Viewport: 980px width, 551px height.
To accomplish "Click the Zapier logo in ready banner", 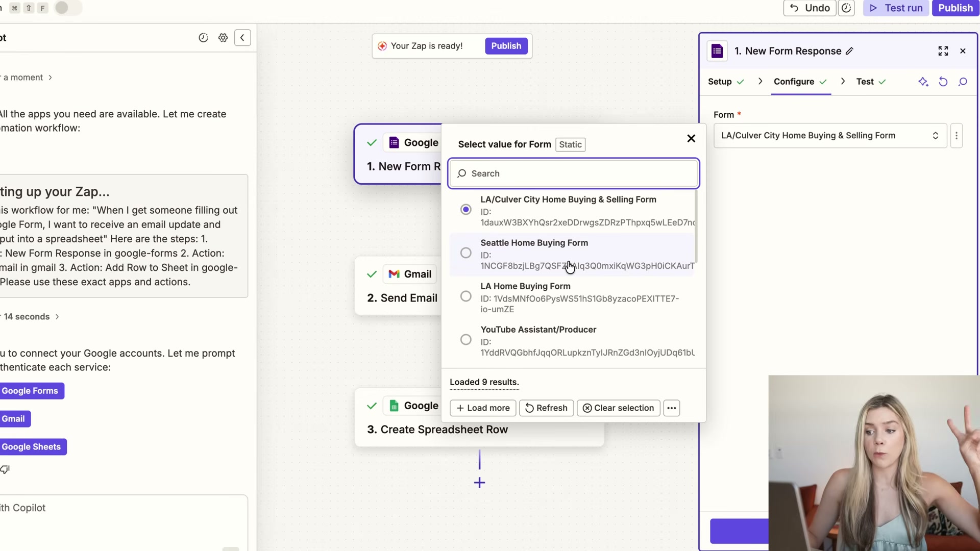I will tap(382, 46).
